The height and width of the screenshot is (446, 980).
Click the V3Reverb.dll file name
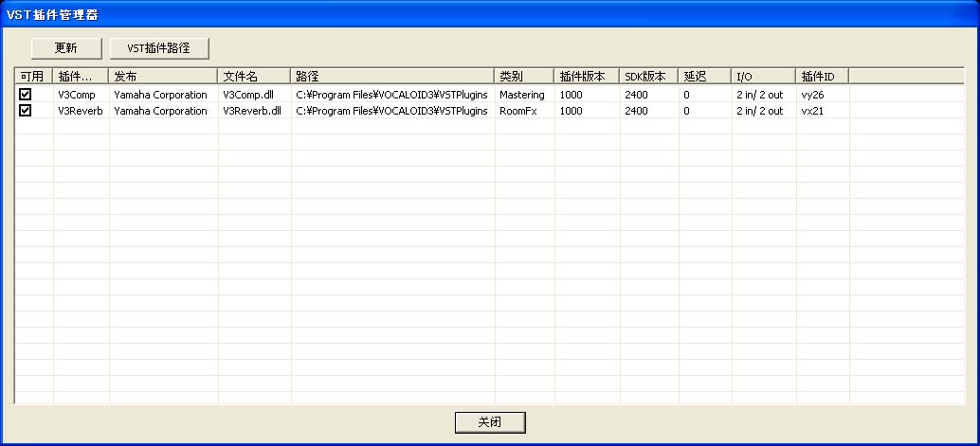pyautogui.click(x=252, y=111)
